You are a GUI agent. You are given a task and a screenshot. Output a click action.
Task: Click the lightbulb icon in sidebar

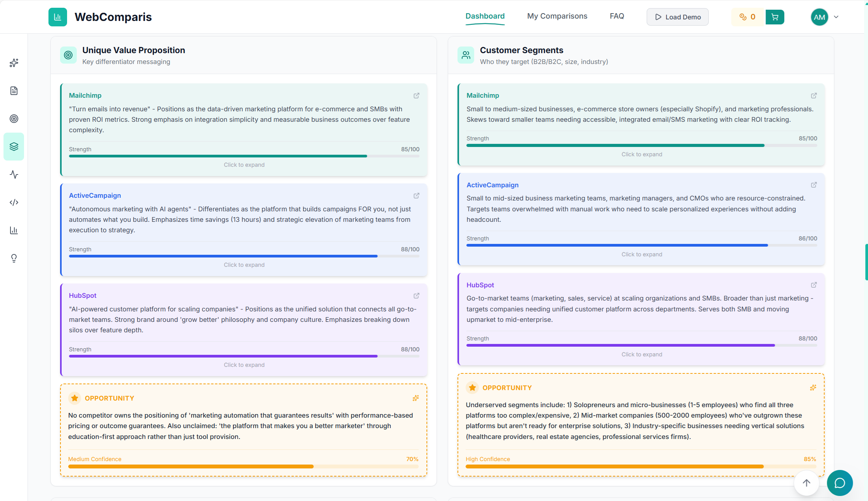click(14, 258)
